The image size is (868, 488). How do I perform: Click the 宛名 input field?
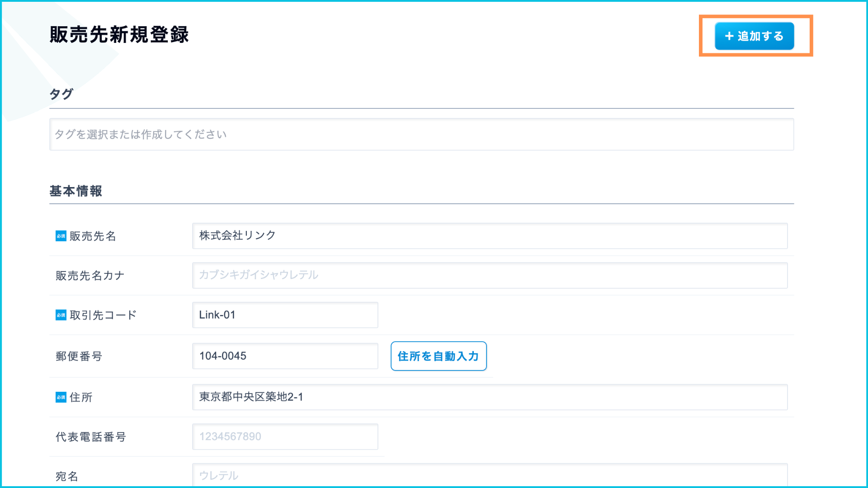[490, 475]
